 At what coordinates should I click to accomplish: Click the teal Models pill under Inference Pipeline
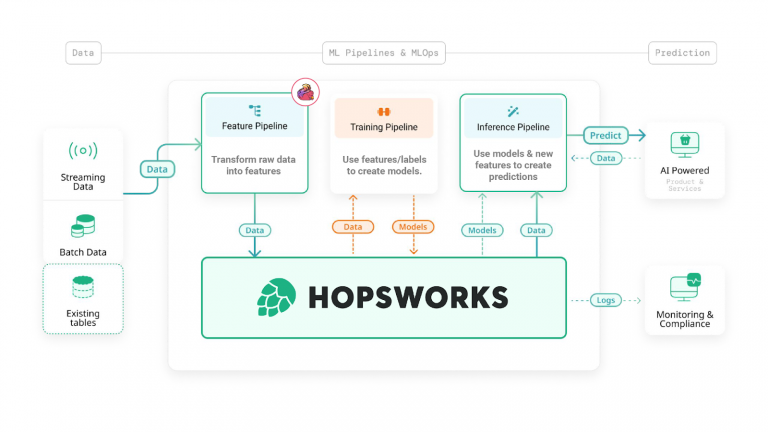click(x=482, y=230)
